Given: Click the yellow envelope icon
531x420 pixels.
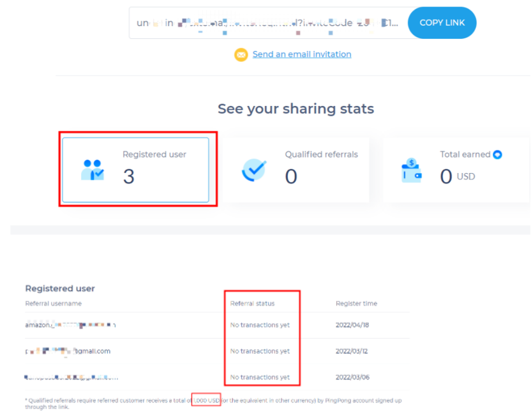Looking at the screenshot, I should point(241,55).
